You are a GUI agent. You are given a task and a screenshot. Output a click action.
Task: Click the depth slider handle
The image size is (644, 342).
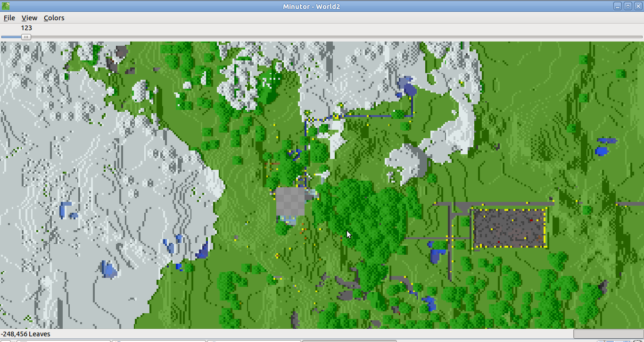click(x=26, y=37)
